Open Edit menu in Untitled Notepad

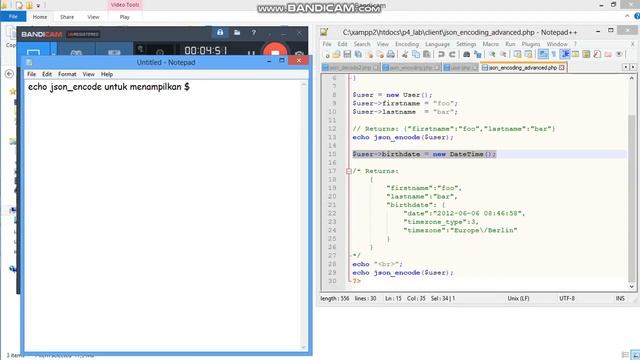(x=47, y=74)
